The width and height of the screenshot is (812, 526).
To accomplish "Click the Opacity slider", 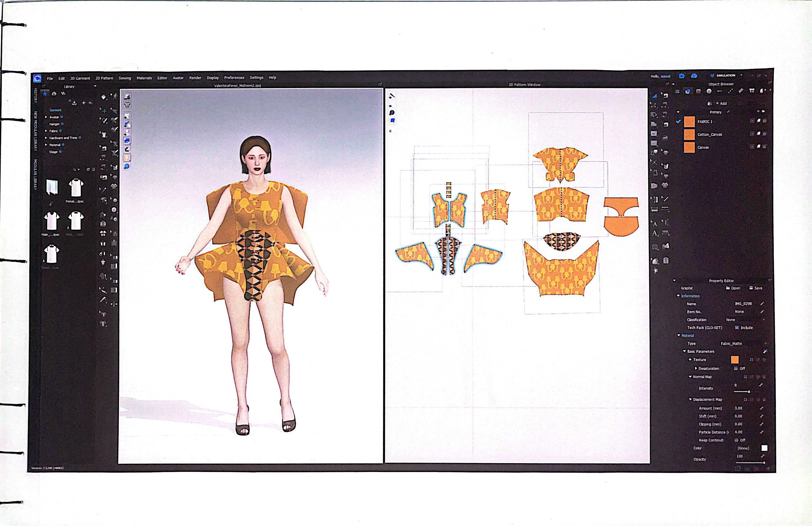I will coord(750,463).
